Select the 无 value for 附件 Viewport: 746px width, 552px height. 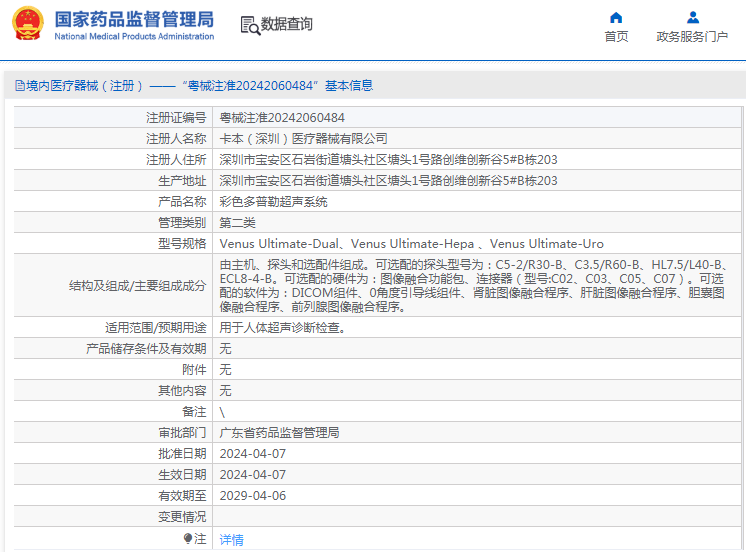coord(225,369)
